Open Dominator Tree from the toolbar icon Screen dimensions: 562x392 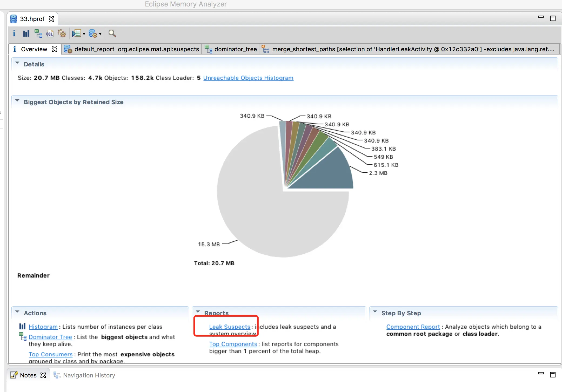38,33
